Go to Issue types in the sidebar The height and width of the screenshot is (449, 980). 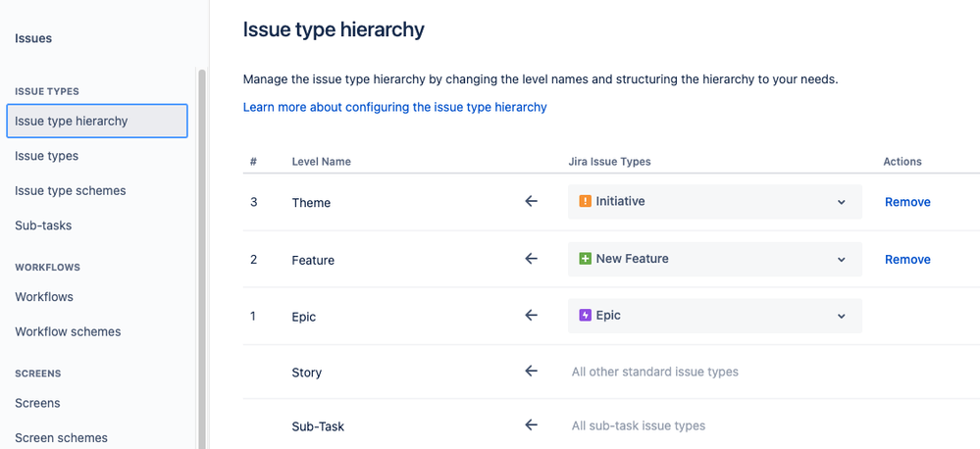[47, 156]
